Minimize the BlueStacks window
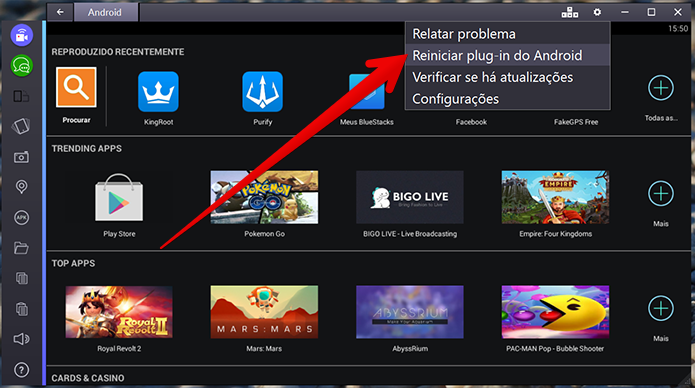Image resolution: width=695 pixels, height=388 pixels. pyautogui.click(x=625, y=12)
